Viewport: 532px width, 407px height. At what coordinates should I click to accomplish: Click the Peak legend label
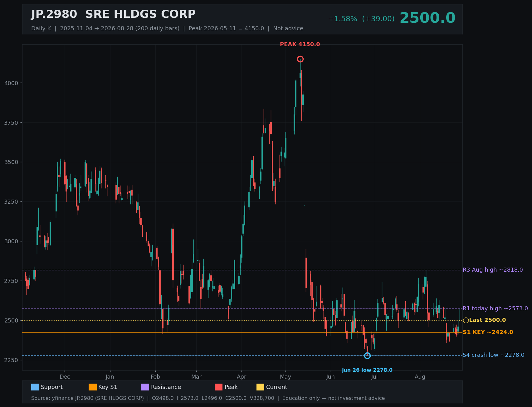[x=231, y=387]
